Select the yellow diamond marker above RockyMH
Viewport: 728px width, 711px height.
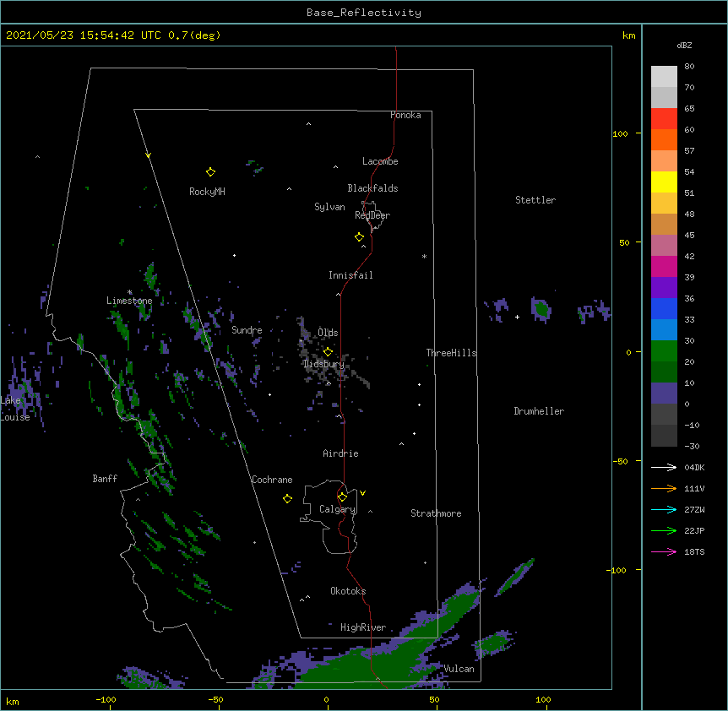pos(210,172)
